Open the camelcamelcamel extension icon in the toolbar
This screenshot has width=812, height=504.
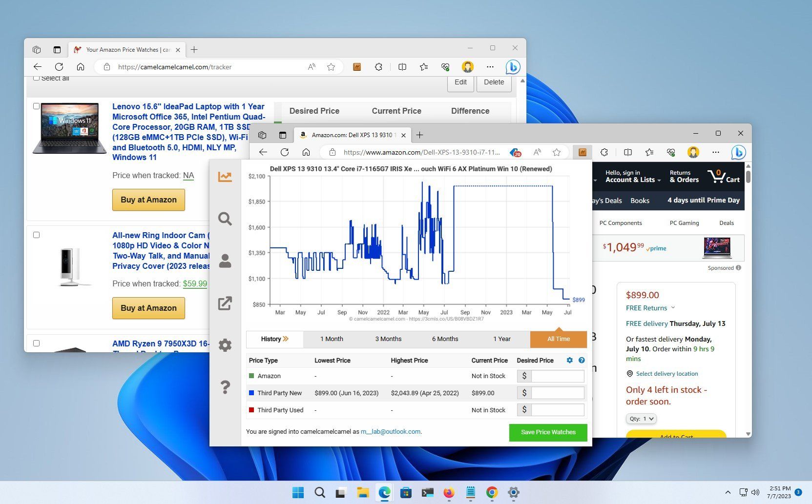coord(582,152)
